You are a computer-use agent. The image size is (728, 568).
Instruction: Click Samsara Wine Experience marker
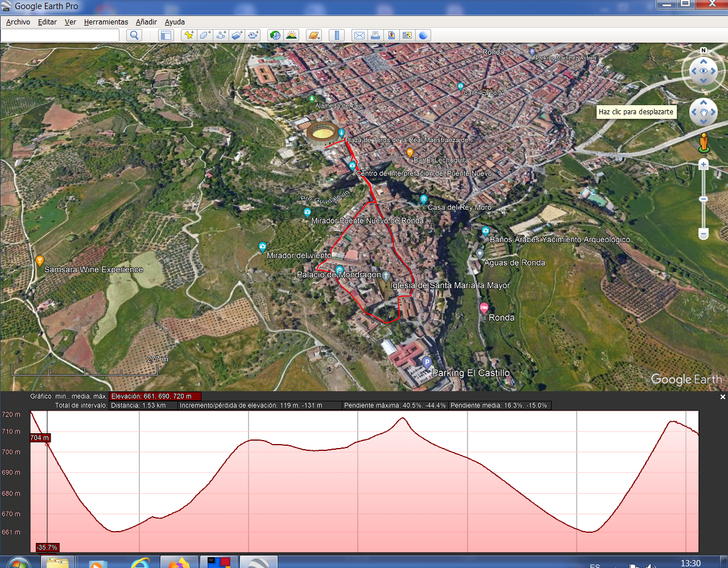click(x=40, y=260)
